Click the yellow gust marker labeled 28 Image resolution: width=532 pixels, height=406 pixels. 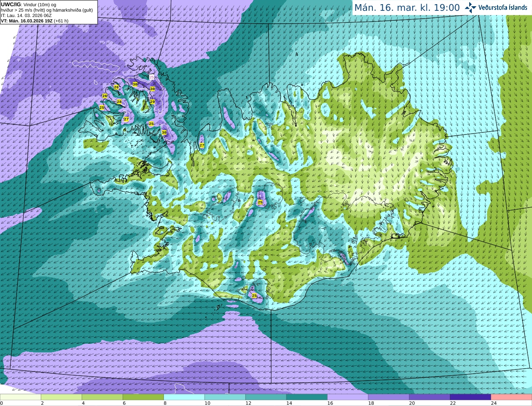[x=119, y=102]
